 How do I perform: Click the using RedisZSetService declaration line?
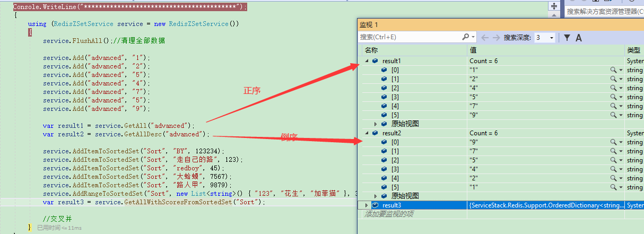pos(134,24)
